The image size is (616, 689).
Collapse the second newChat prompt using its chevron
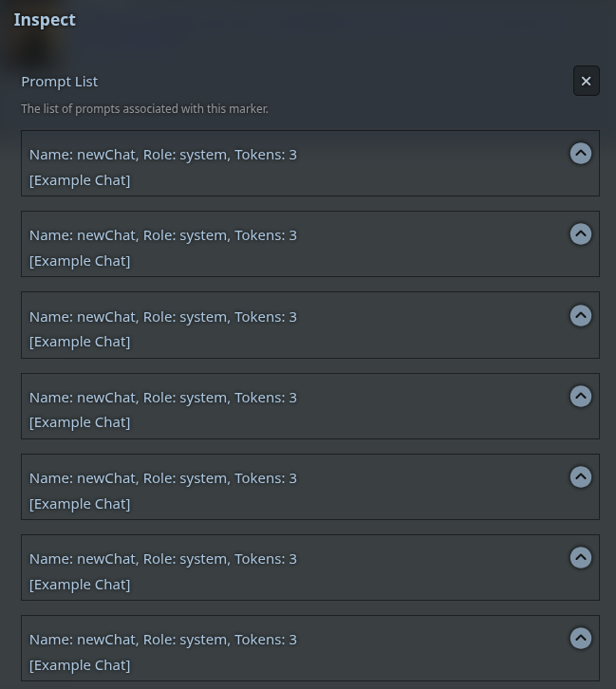point(581,234)
